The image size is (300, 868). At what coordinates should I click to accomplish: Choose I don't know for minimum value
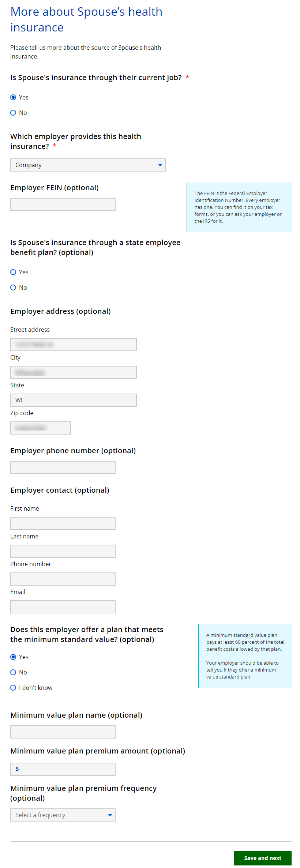tap(14, 688)
